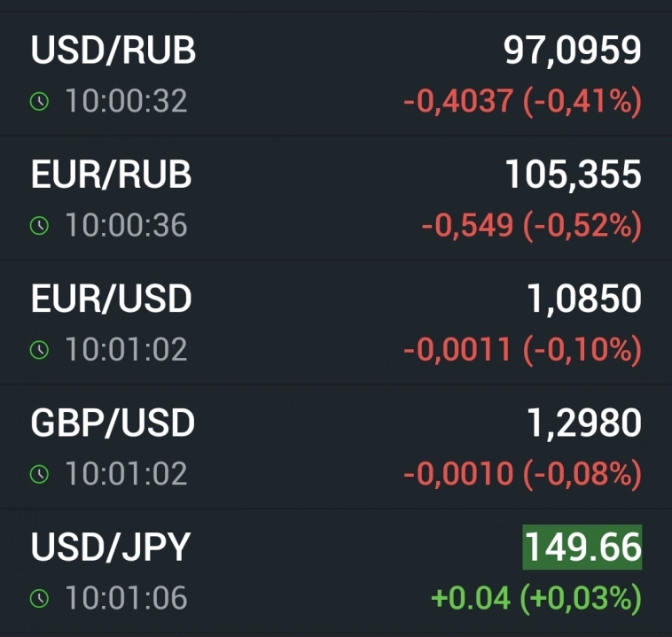Open the EUR/RUB currency pair
This screenshot has height=637, width=672.
[x=112, y=175]
